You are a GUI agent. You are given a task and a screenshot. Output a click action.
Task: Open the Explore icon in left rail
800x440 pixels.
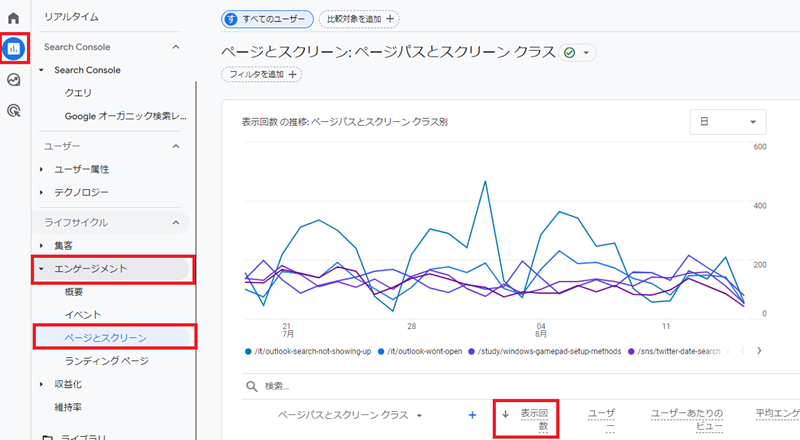(x=14, y=80)
